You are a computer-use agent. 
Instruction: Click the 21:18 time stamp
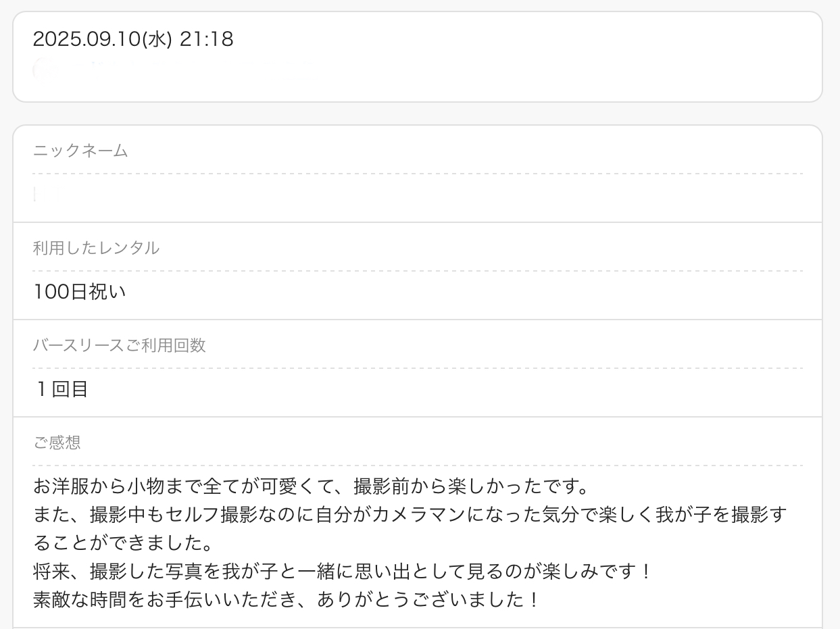(x=206, y=39)
